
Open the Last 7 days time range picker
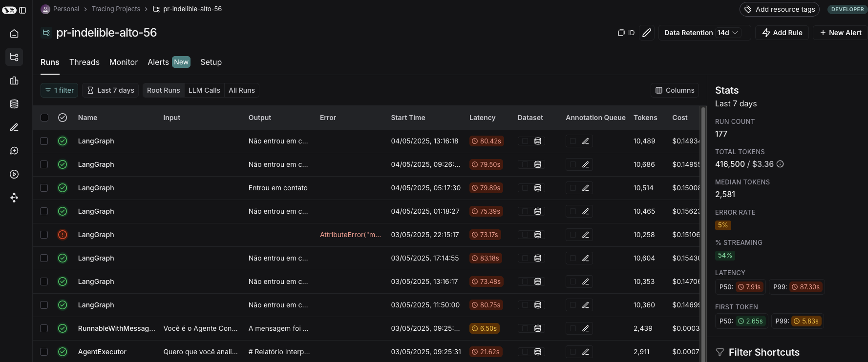[110, 90]
